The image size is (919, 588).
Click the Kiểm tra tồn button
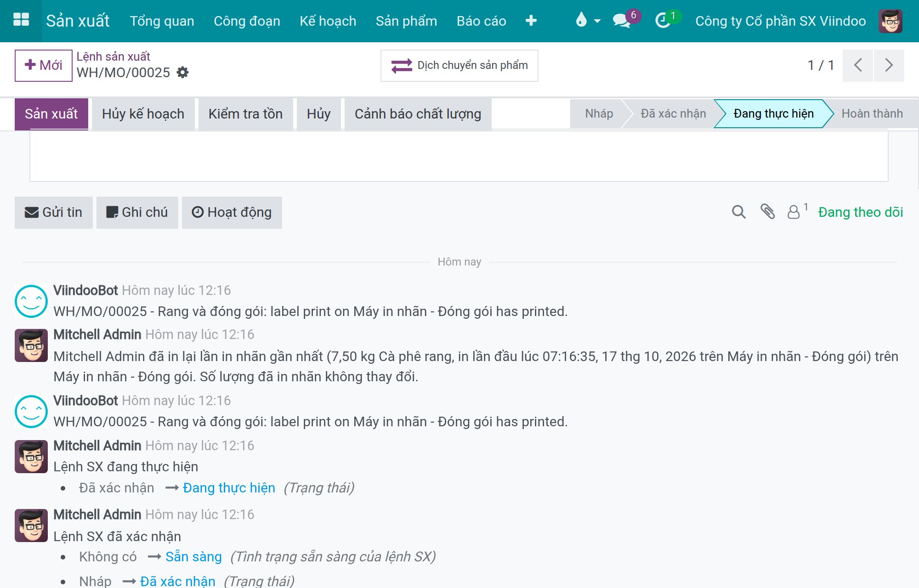pos(245,114)
